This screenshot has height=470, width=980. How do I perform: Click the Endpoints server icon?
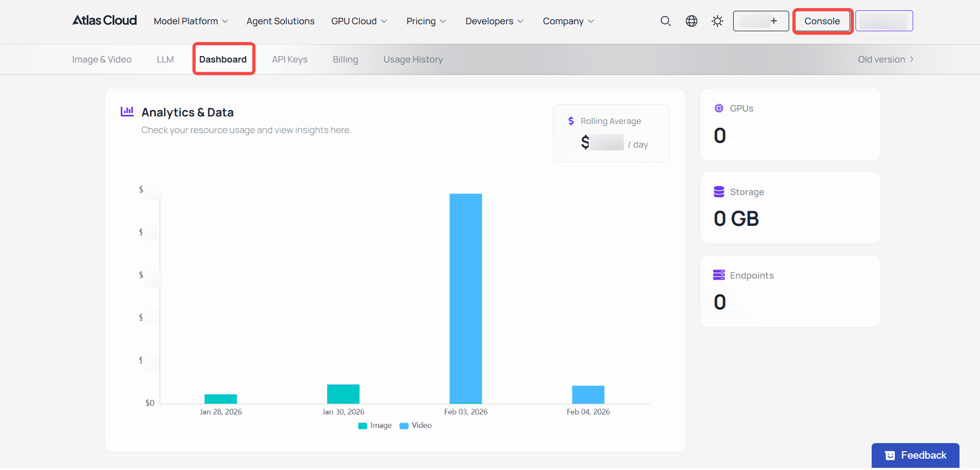719,275
